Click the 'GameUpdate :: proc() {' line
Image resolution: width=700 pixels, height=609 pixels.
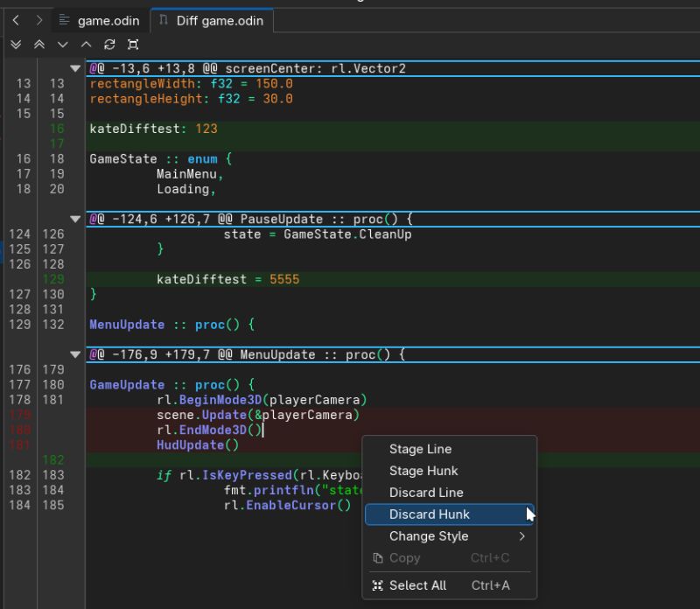pos(172,384)
